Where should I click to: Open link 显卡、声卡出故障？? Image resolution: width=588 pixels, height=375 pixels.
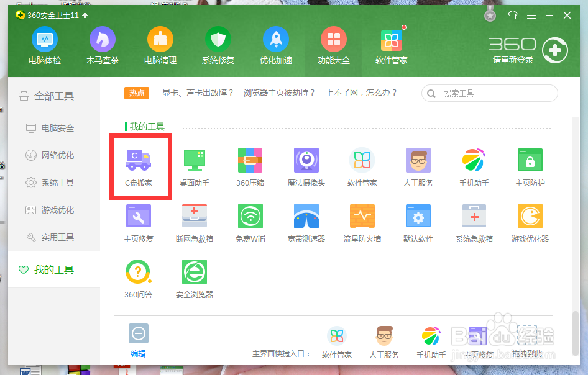click(198, 93)
